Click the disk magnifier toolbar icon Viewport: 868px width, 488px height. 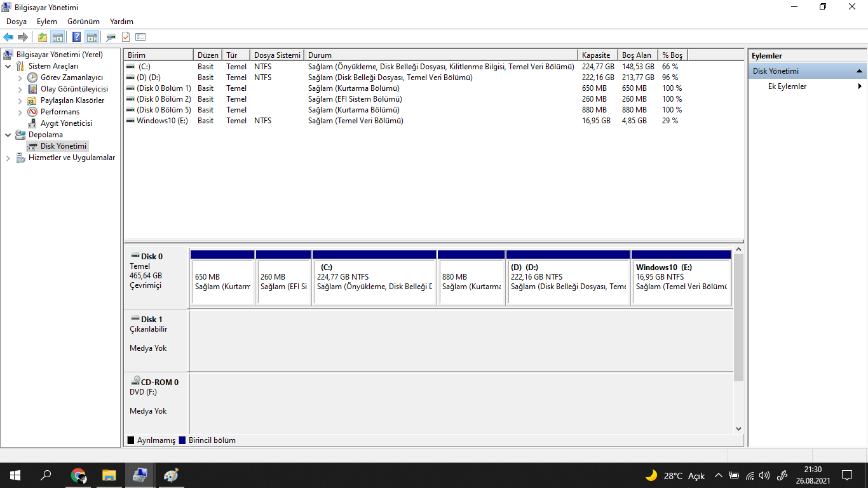(111, 37)
